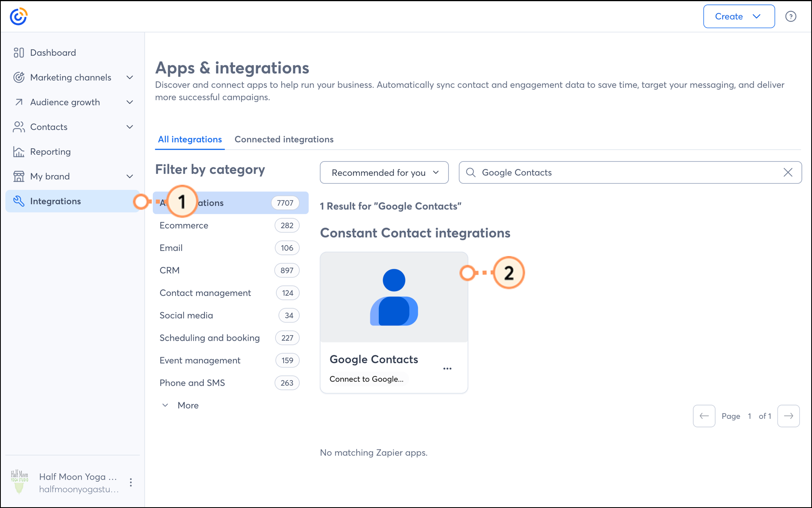Click the 282 Ecommerce count badge
812x508 pixels.
click(x=287, y=225)
